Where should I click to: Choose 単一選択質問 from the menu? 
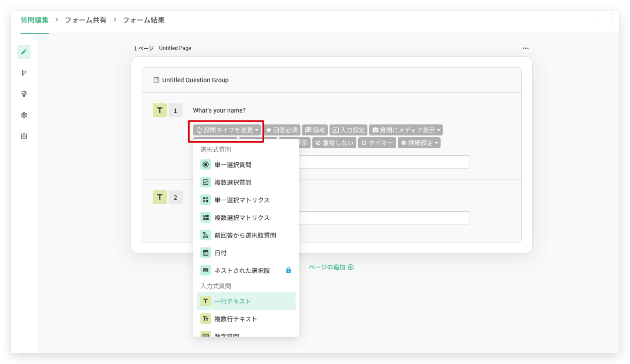tap(246, 165)
